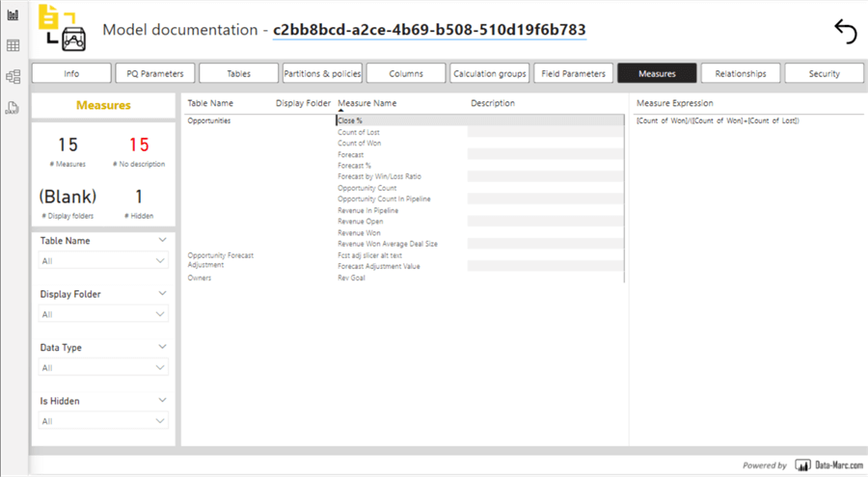Select the Revenue In Pipeline measure

coord(367,211)
